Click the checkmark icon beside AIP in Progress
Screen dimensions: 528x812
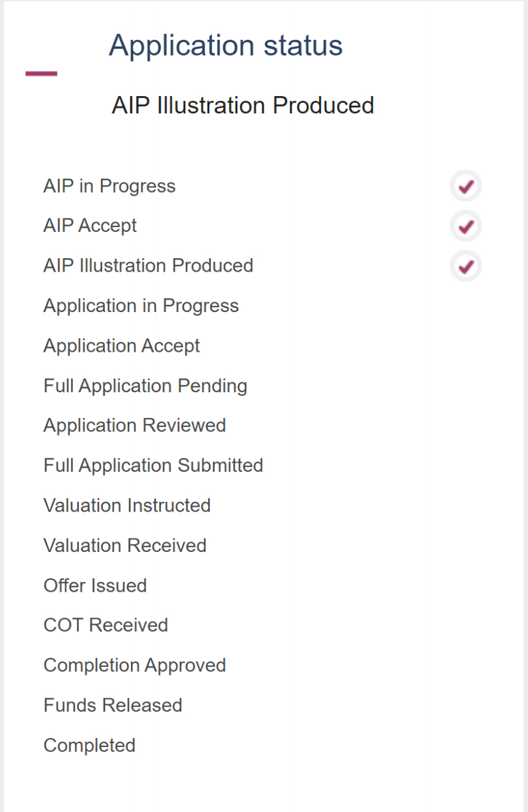466,186
